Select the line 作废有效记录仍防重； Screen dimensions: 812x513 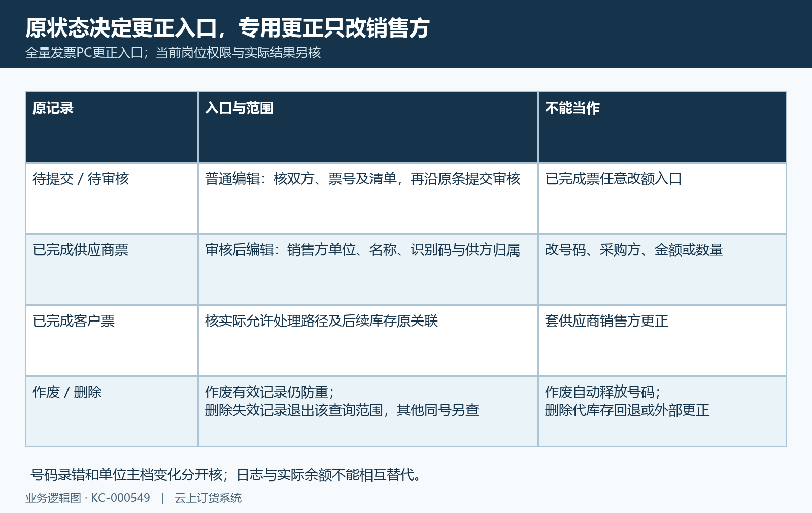point(269,392)
